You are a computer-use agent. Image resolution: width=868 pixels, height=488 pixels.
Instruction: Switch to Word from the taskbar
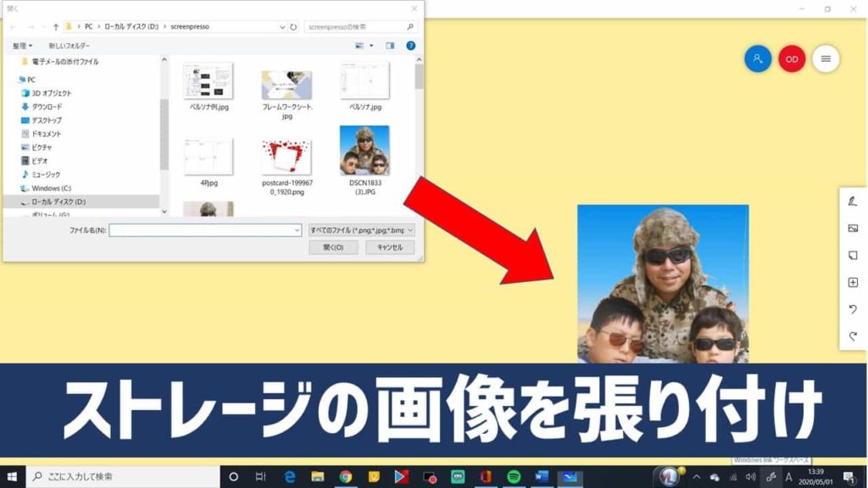542,476
